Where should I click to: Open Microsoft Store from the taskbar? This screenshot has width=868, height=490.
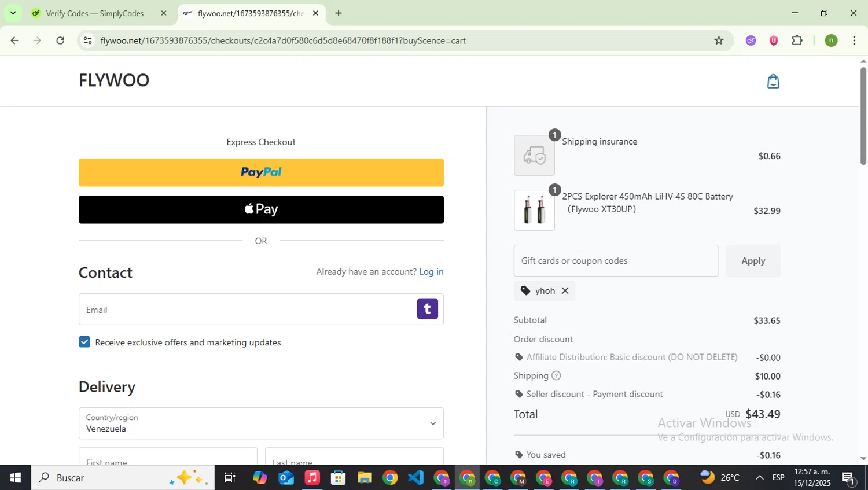click(x=338, y=478)
